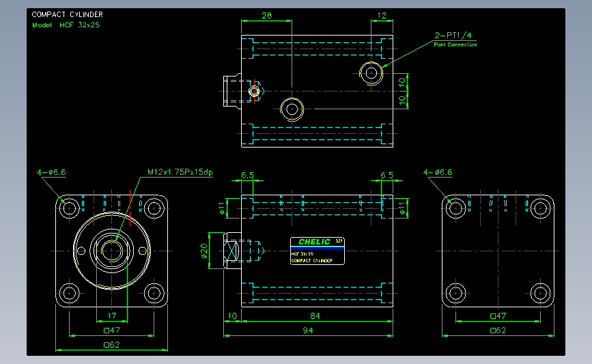Viewport: 592px width, 364px height.
Task: Click the □62 dimension below the rear view
Action: [498, 331]
